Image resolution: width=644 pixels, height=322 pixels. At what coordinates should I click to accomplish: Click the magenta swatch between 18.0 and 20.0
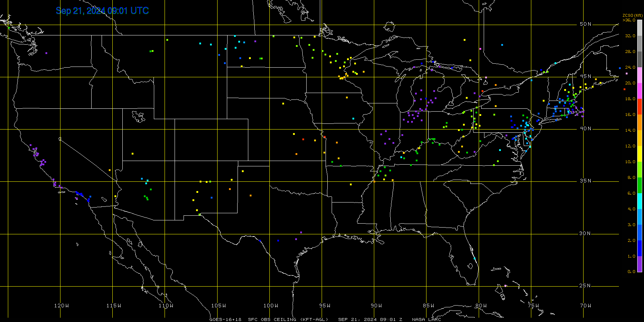640,91
